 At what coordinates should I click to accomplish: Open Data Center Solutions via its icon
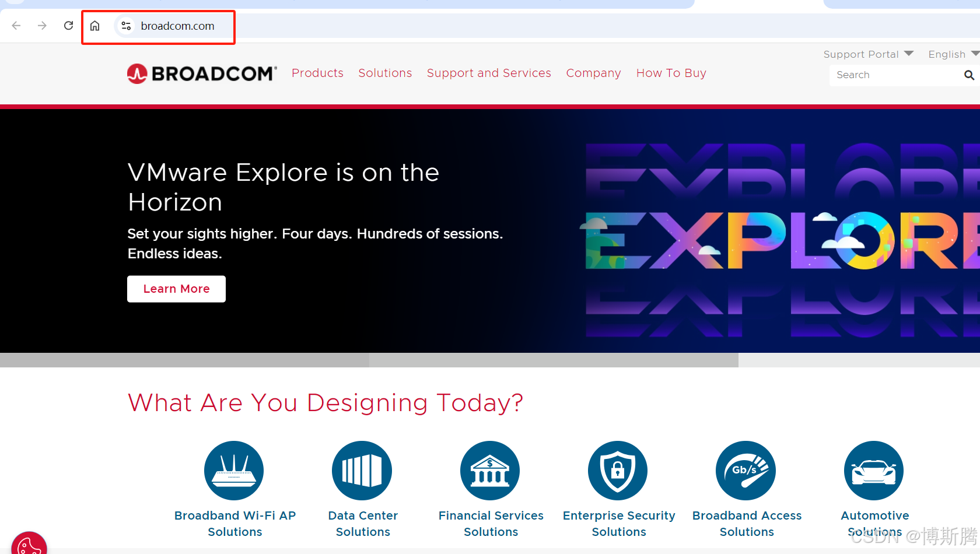pos(362,470)
